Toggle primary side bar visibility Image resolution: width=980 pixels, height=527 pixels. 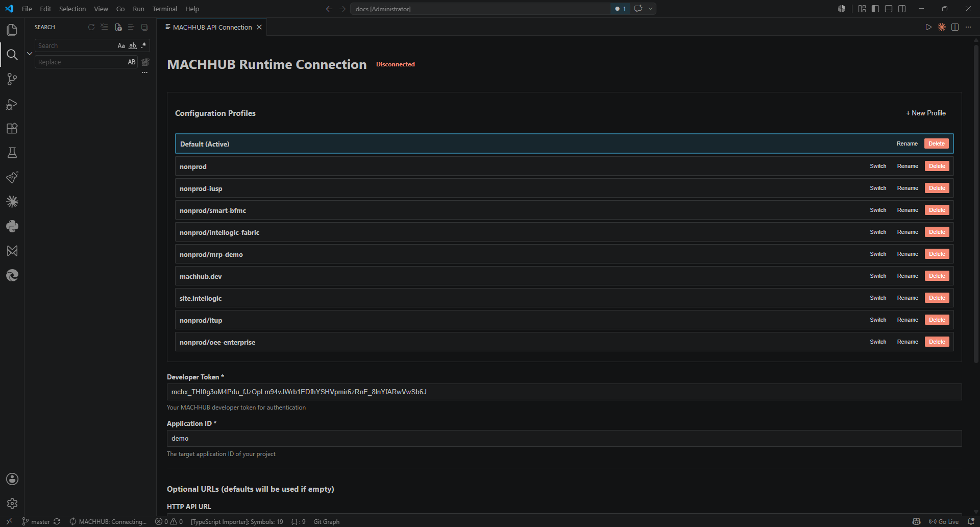(x=875, y=9)
